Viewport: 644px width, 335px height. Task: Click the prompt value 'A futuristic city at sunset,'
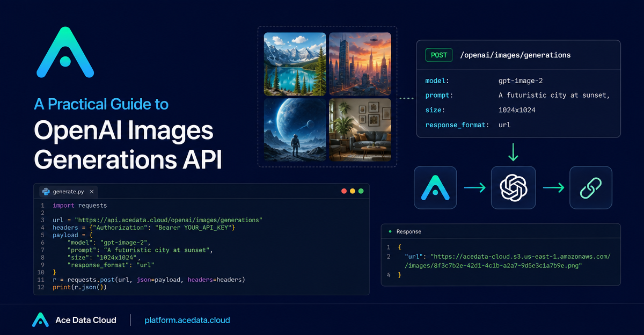click(x=555, y=95)
